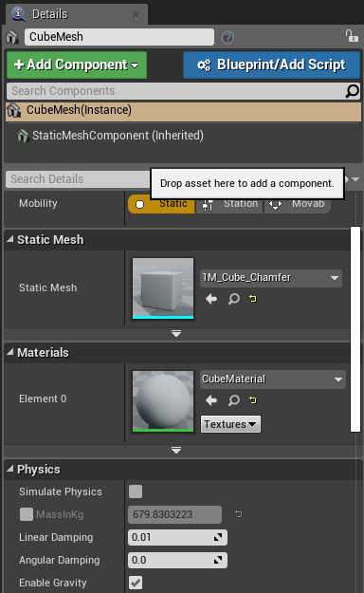Enable the Simulate Physics checkbox
364x593 pixels.
click(136, 491)
